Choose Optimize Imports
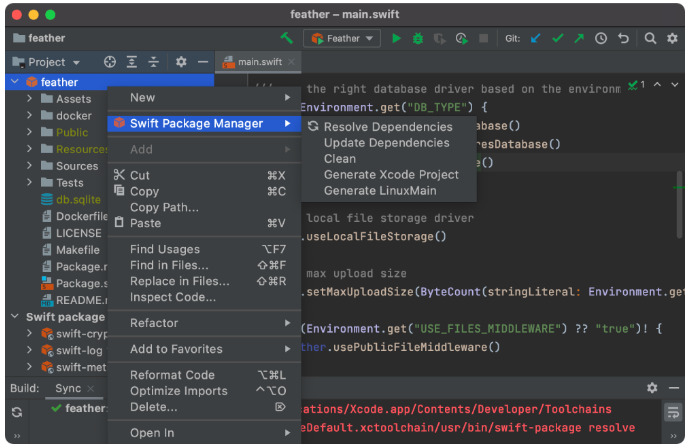The image size is (692, 448). point(204,391)
